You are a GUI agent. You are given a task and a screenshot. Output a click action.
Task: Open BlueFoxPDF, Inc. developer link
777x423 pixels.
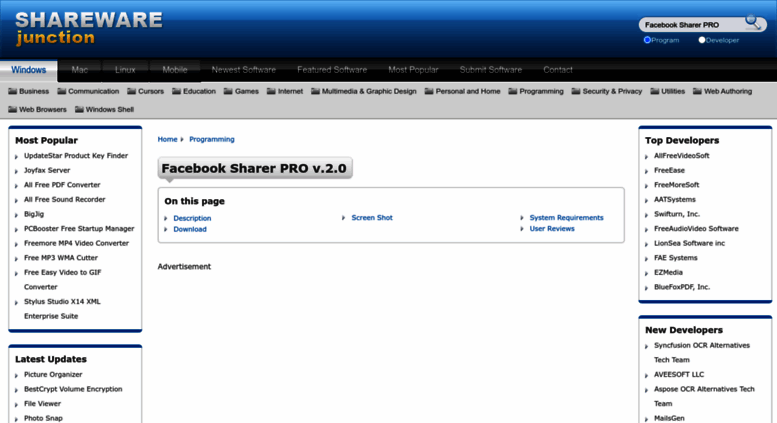tap(681, 287)
